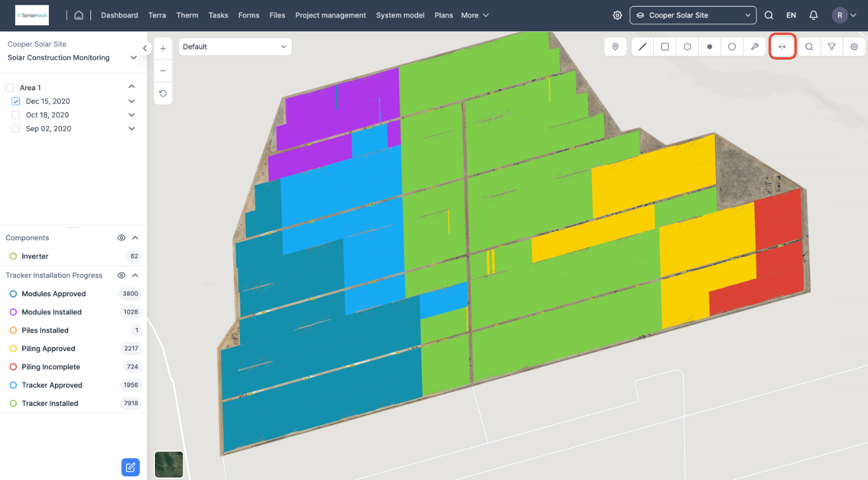Screen dimensions: 868x480
Task: Click the SenseHawk logo
Action: click(32, 15)
